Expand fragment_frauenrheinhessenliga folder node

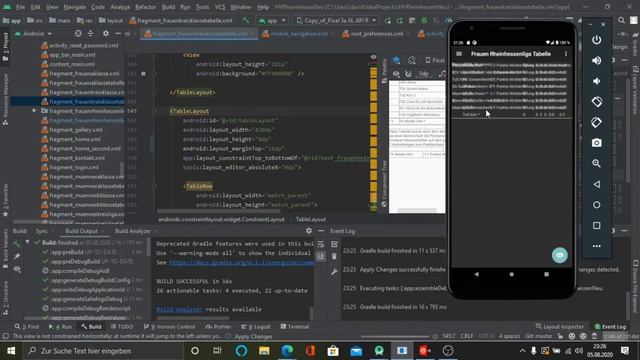pos(34,111)
